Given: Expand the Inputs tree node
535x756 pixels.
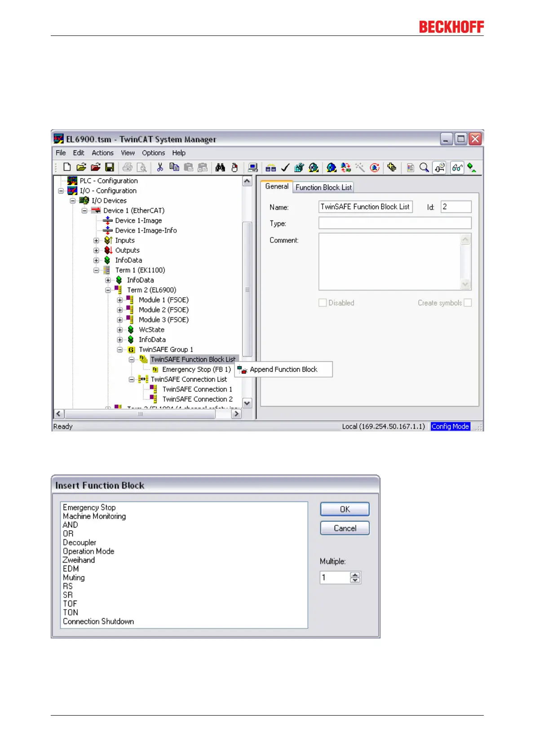Looking at the screenshot, I should coord(96,240).
